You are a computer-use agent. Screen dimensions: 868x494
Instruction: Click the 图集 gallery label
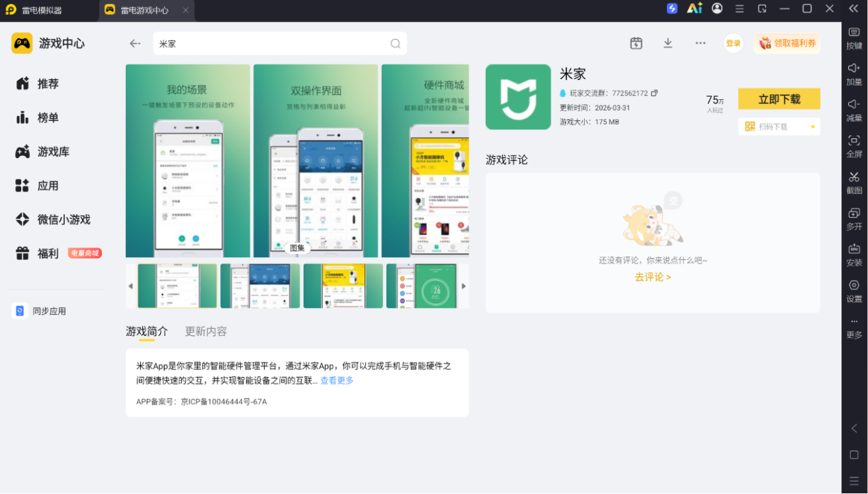pos(297,248)
